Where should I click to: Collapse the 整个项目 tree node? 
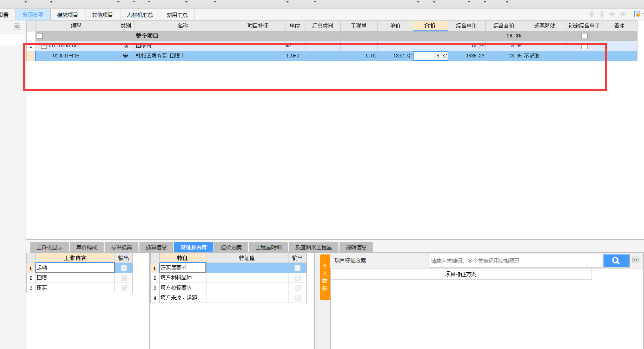pyautogui.click(x=40, y=36)
